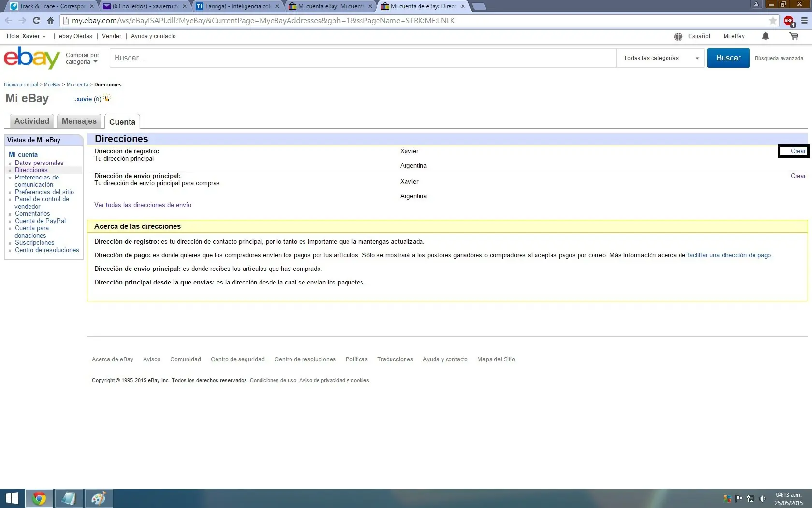
Task: Go to browser home icon
Action: pyautogui.click(x=50, y=20)
